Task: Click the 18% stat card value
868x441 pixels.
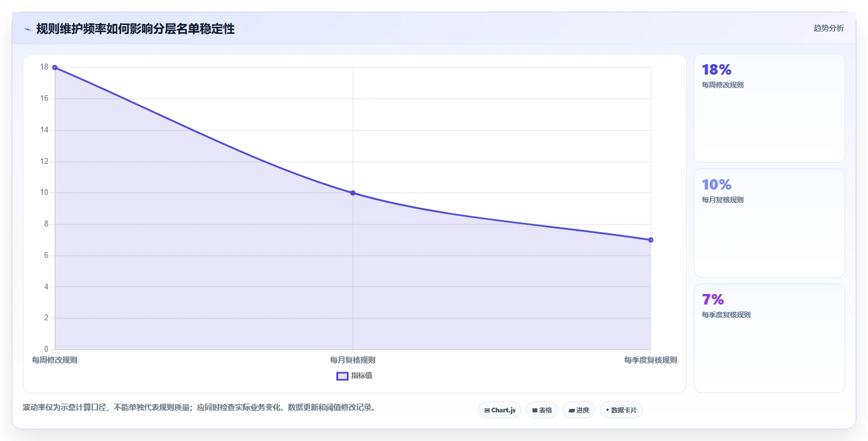Action: (x=716, y=70)
